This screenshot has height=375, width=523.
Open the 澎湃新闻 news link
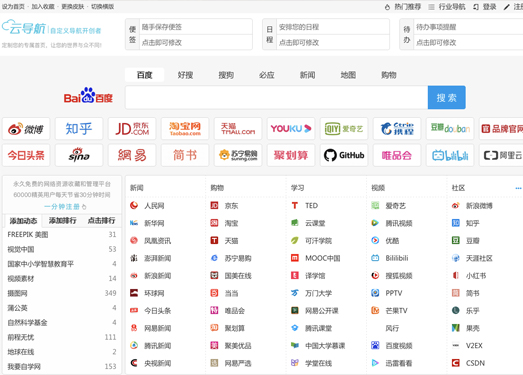coord(157,258)
